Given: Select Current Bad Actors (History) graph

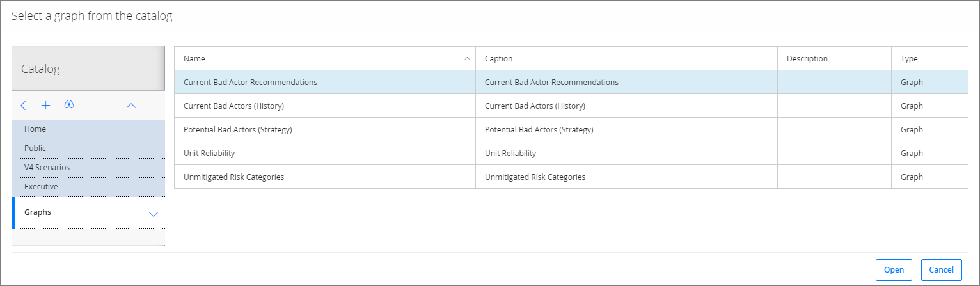Looking at the screenshot, I should 571,106.
